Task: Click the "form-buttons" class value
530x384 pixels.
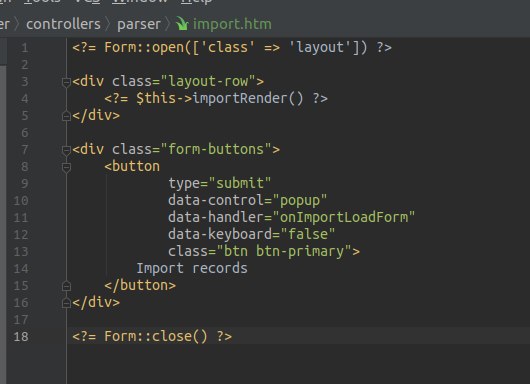Action: coord(216,149)
